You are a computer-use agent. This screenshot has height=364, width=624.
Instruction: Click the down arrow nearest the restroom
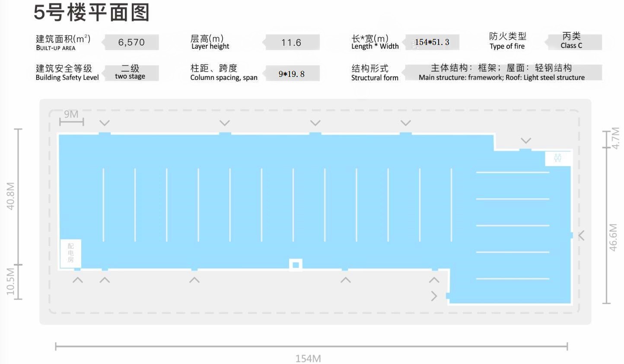[x=525, y=141]
